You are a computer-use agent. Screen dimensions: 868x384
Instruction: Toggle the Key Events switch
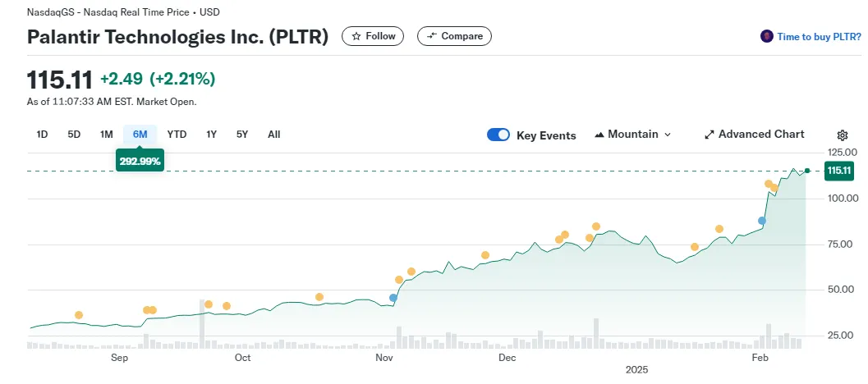pos(498,135)
